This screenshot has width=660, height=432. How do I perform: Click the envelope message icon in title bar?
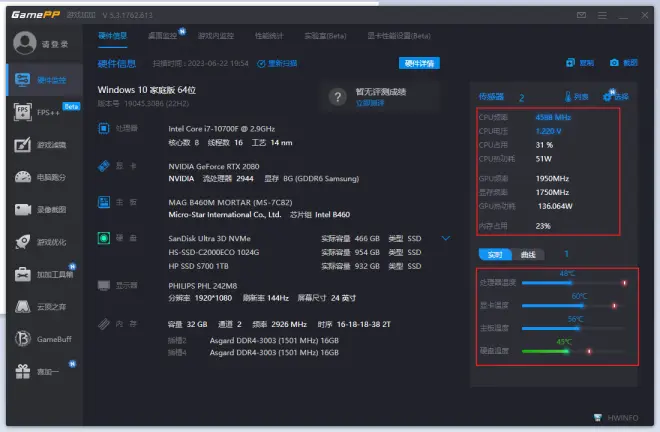click(x=581, y=15)
